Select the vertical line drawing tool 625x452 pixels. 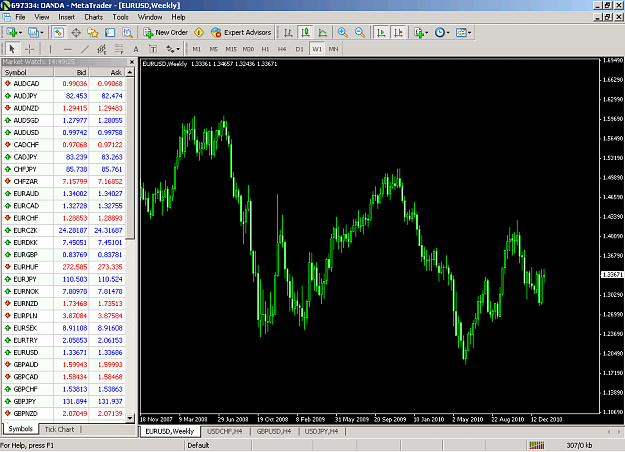click(x=50, y=49)
